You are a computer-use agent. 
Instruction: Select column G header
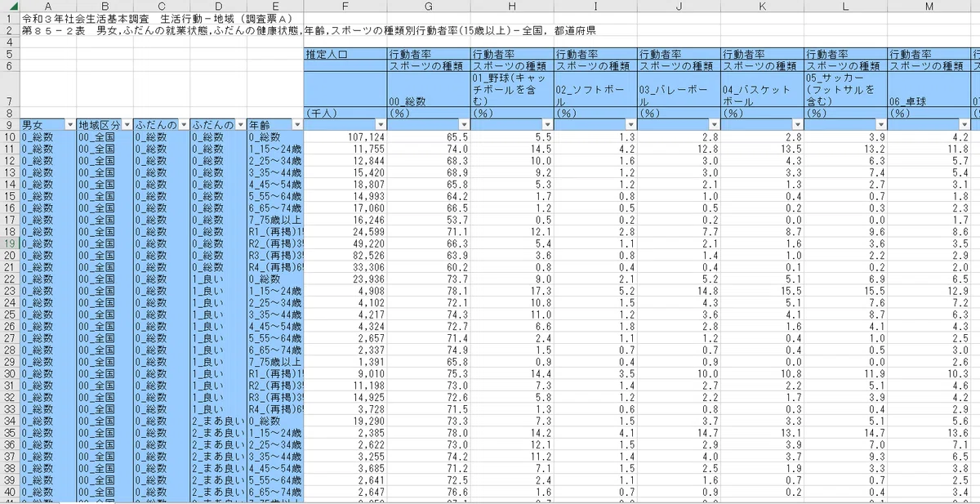coord(429,7)
